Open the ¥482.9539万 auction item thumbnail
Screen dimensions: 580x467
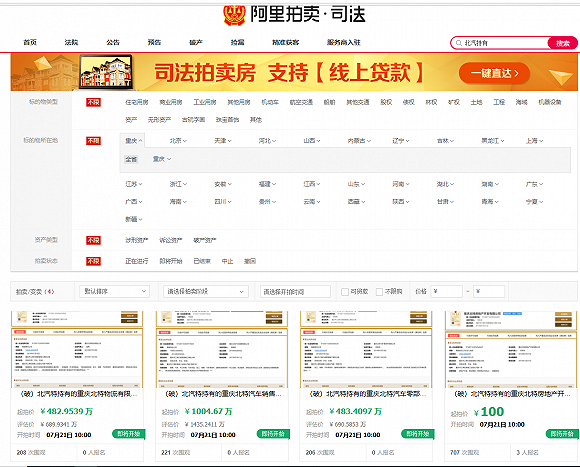point(77,349)
